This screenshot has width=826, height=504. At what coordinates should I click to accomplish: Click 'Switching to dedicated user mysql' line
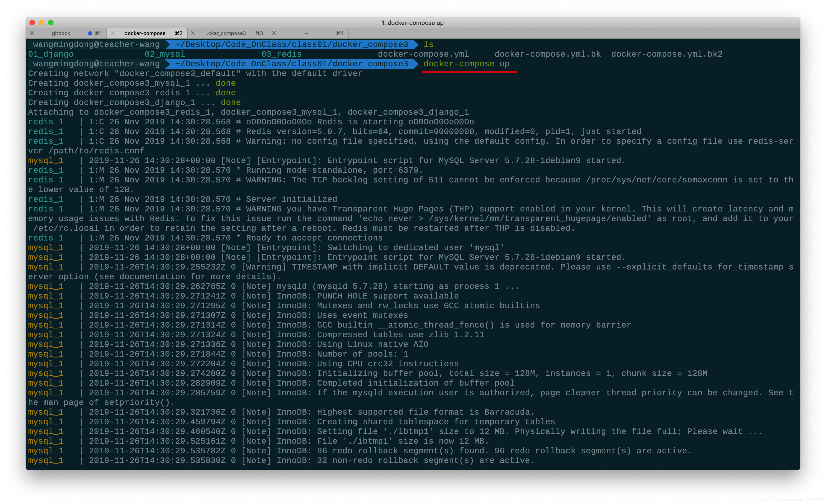click(266, 248)
